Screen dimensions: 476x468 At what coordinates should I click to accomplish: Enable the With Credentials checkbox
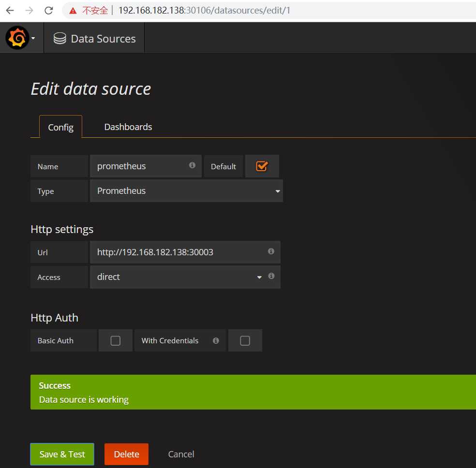[x=245, y=341]
